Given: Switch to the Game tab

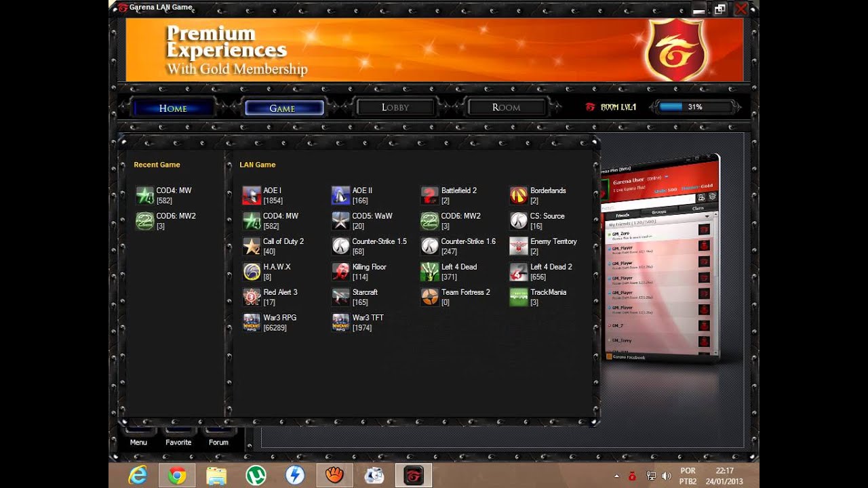Looking at the screenshot, I should 283,108.
